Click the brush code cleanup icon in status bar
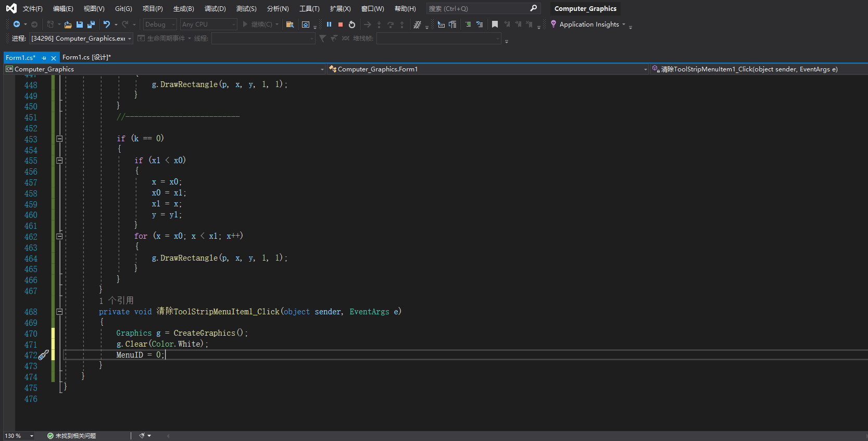This screenshot has height=441, width=868. [142, 436]
